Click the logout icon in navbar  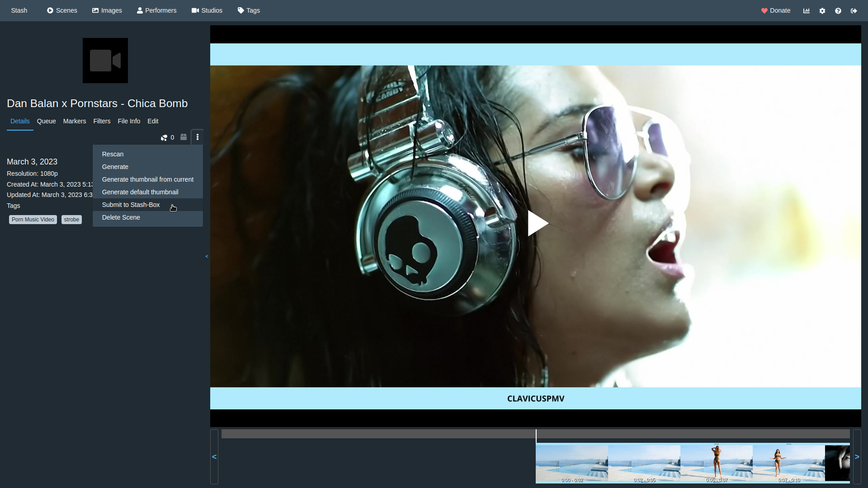click(x=854, y=11)
